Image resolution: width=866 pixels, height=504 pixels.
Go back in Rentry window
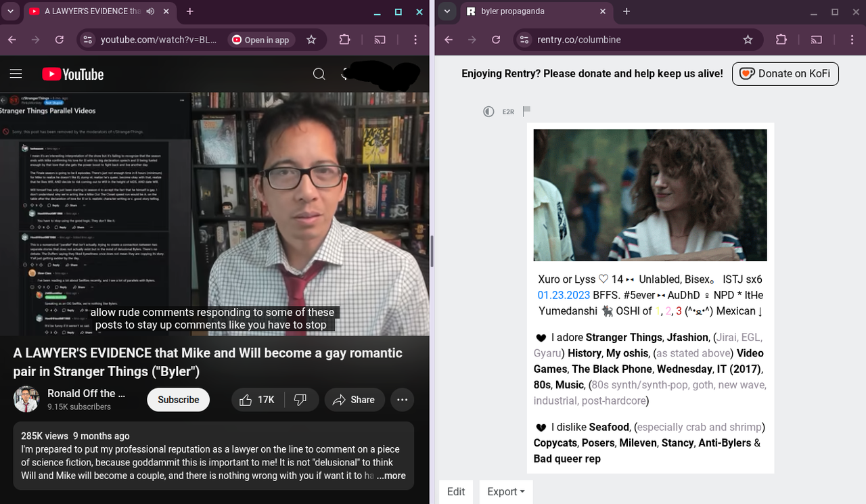449,40
